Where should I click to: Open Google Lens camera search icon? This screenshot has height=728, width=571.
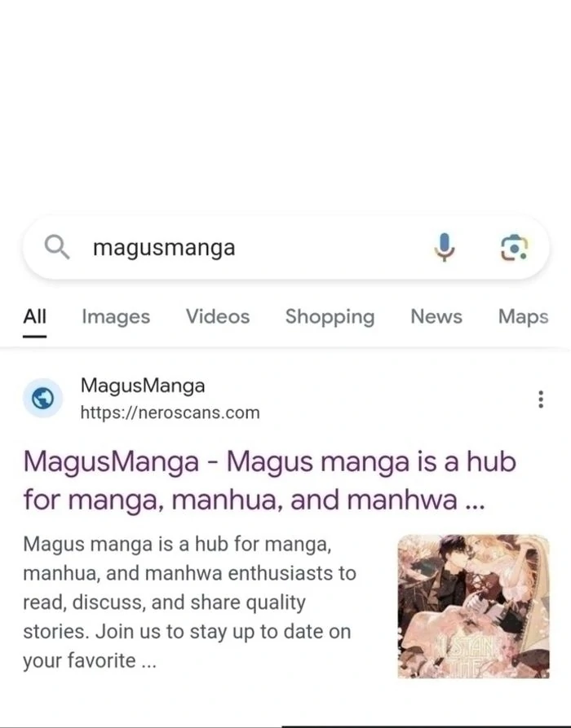(513, 248)
